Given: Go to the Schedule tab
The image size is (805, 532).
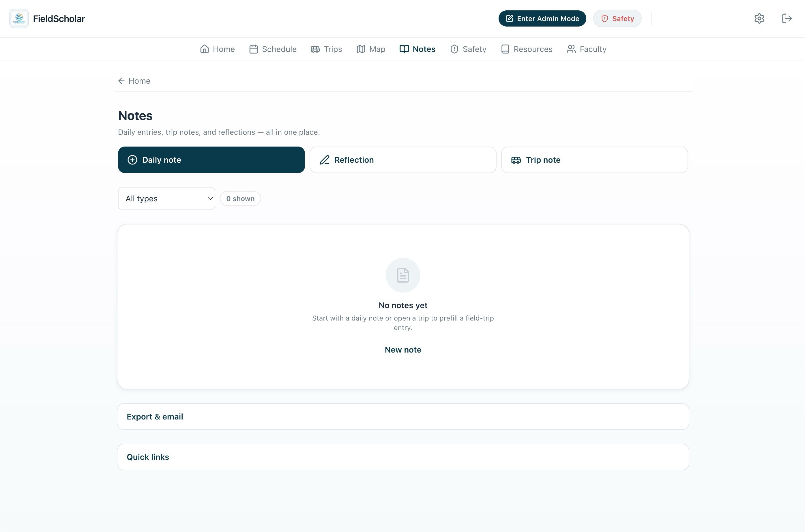Looking at the screenshot, I should click(x=273, y=49).
